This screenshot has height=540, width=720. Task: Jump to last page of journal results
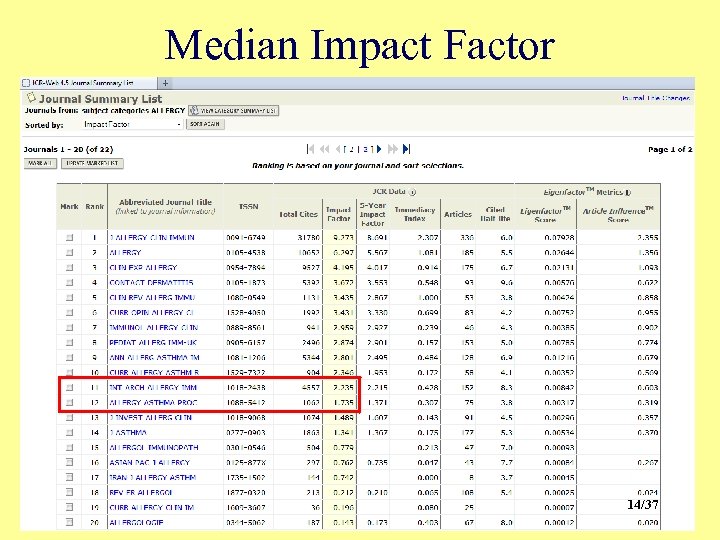(x=406, y=149)
